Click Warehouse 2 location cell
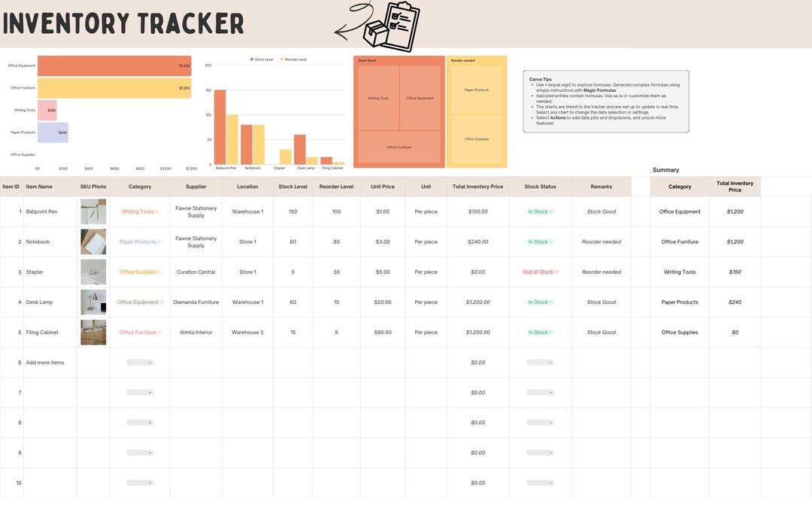The width and height of the screenshot is (812, 528). pyautogui.click(x=247, y=332)
